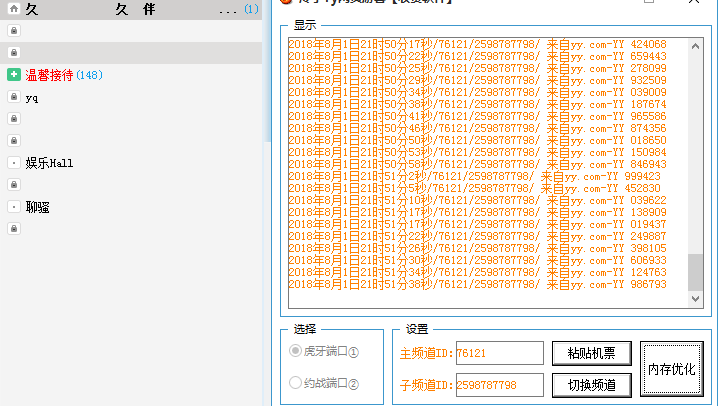Click the 设置 group label
718x406 pixels.
[x=417, y=329]
